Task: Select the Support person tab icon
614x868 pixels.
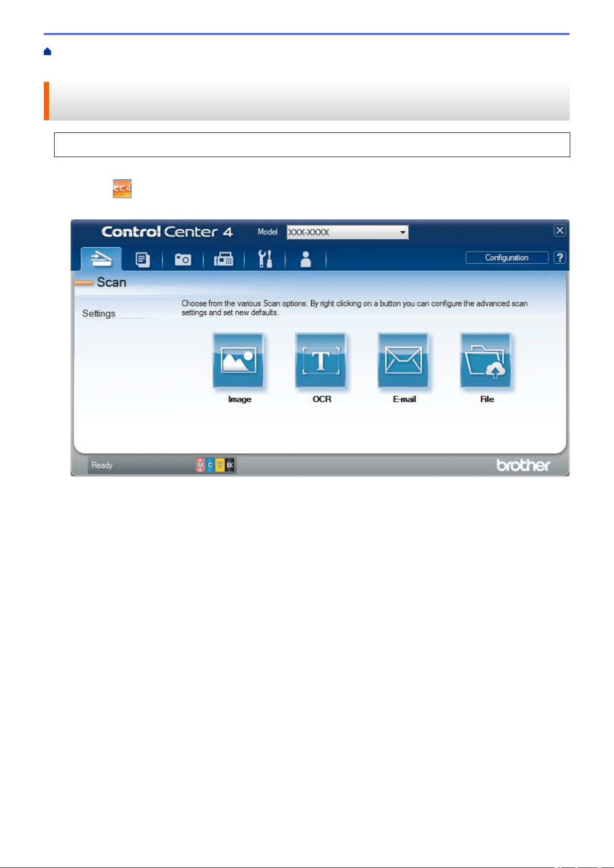Action: tap(305, 259)
